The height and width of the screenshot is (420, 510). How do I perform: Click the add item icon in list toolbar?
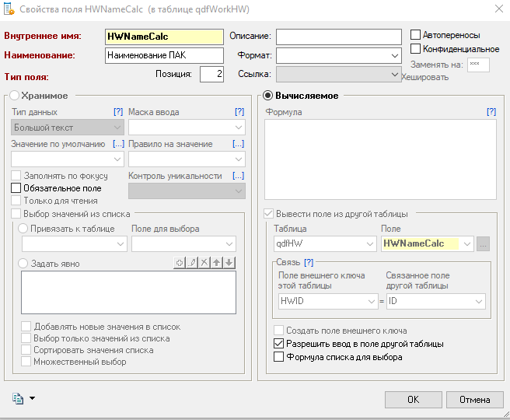(180, 263)
